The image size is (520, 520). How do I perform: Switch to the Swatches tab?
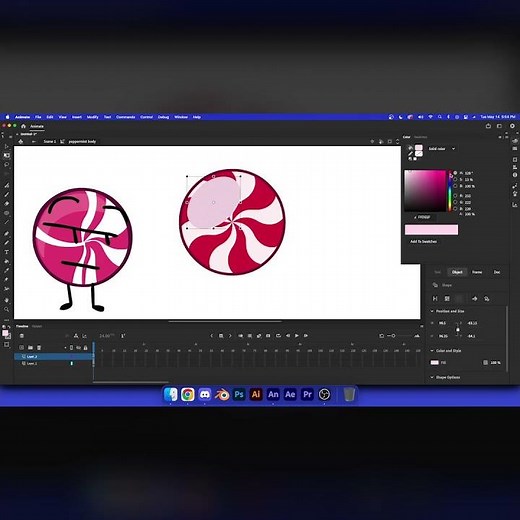click(x=420, y=137)
